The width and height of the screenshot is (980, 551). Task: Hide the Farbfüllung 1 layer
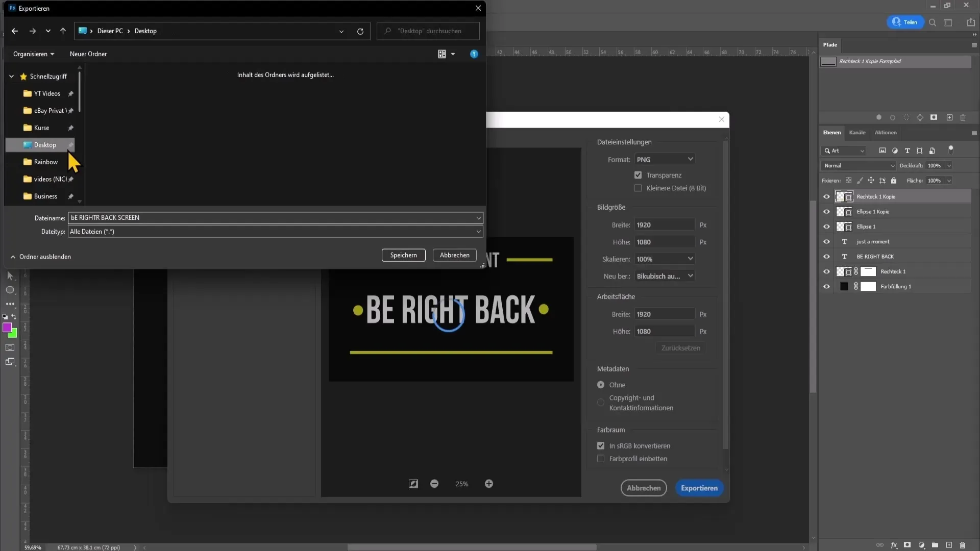tap(826, 286)
